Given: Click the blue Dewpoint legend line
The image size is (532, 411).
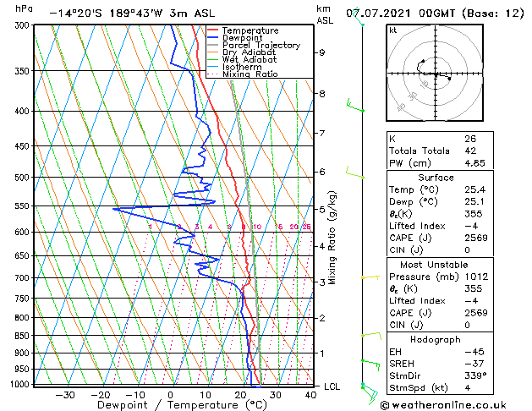Looking at the screenshot, I should pos(213,38).
